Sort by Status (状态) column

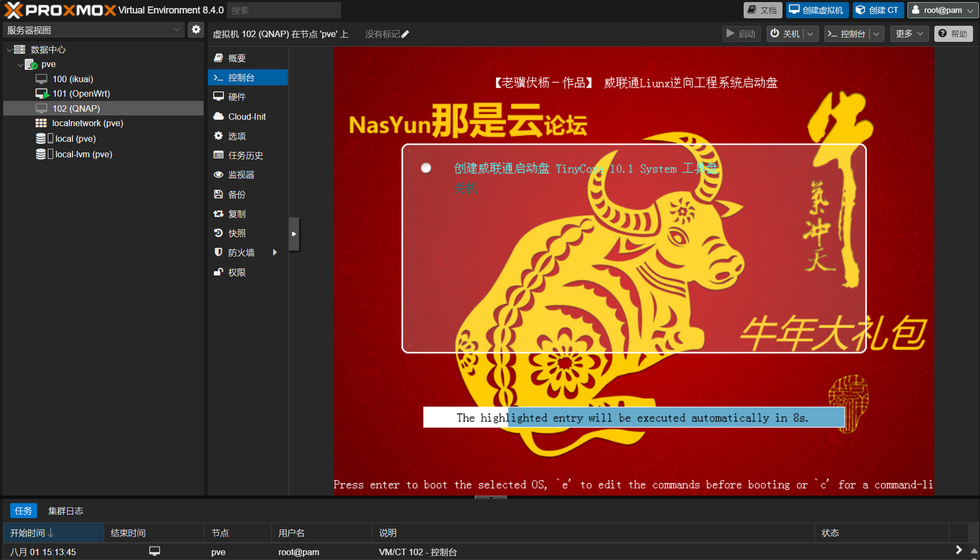point(882,533)
